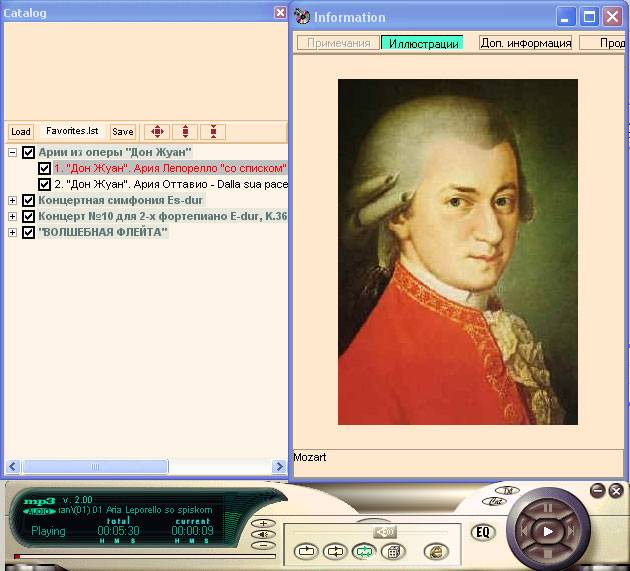Screen dimensions: 630x571
Task: Click the "Mozart" caption text
Action: point(309,457)
